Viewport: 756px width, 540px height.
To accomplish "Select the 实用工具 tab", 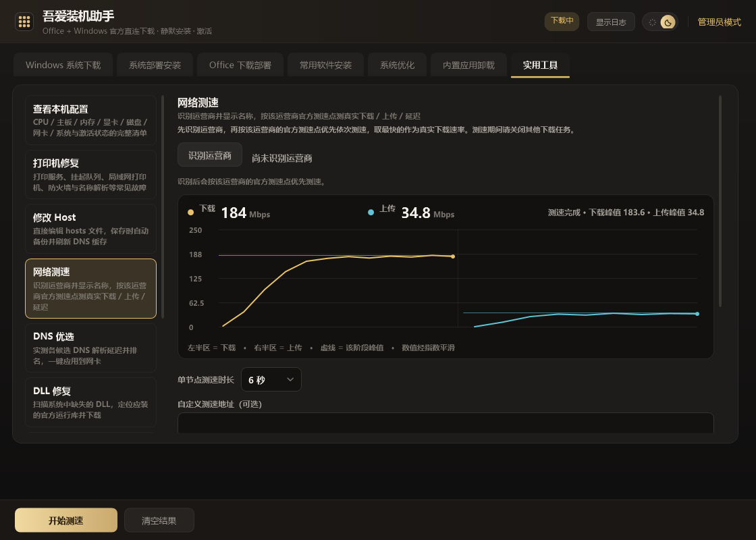I will [540, 65].
